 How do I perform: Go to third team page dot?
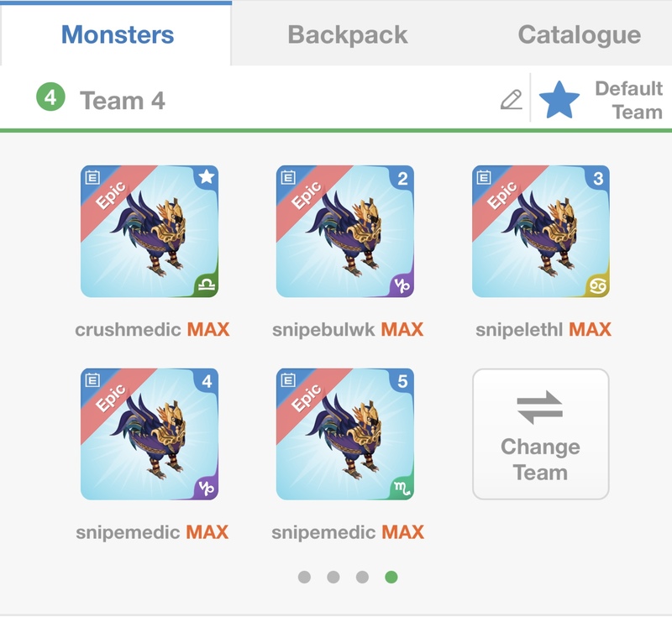click(362, 577)
